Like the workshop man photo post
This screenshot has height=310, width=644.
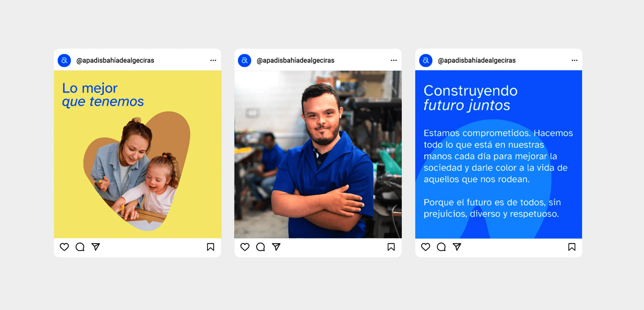pos(245,247)
